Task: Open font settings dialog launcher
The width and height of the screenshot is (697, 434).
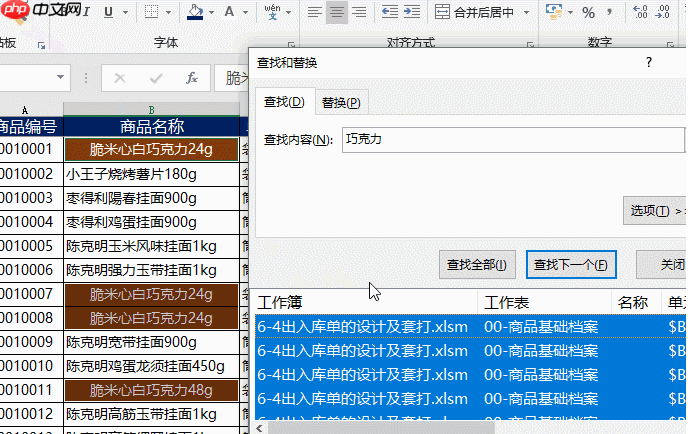Action: 291,45
